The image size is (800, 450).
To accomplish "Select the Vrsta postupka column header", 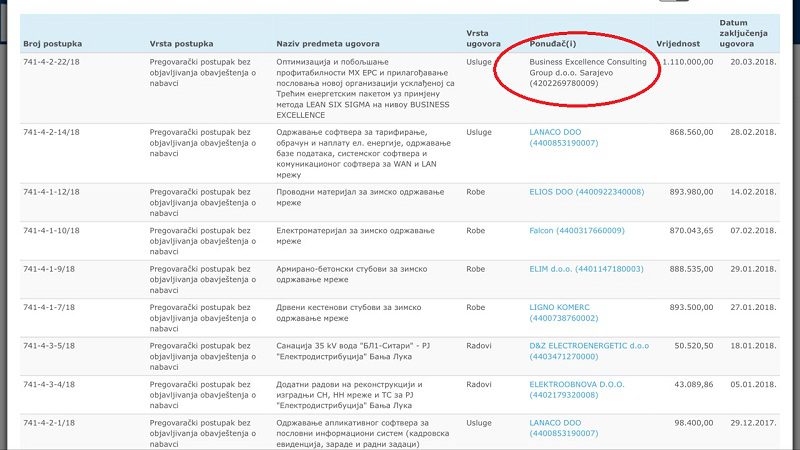I will 181,44.
